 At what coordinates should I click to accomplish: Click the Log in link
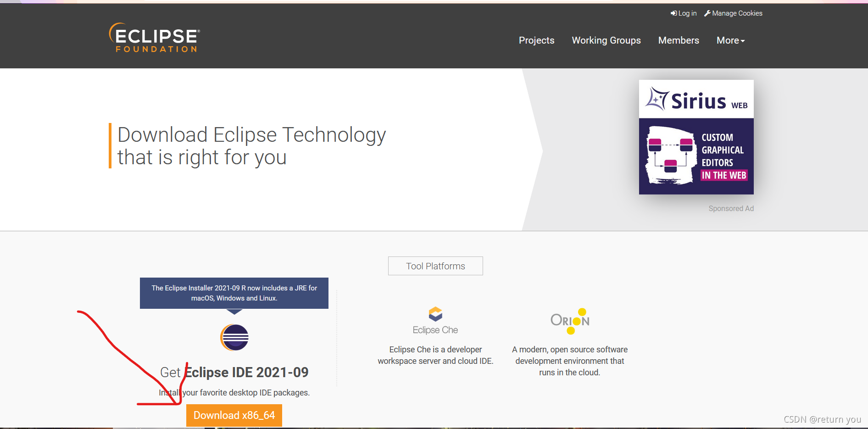684,13
